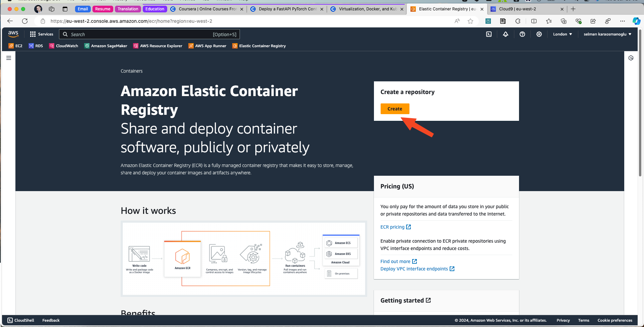Click Find out more link

(x=398, y=261)
